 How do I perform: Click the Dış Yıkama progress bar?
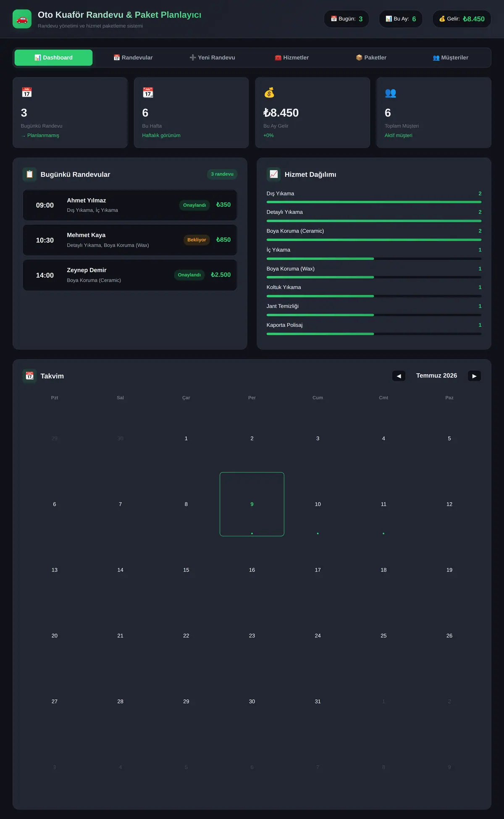(x=374, y=202)
